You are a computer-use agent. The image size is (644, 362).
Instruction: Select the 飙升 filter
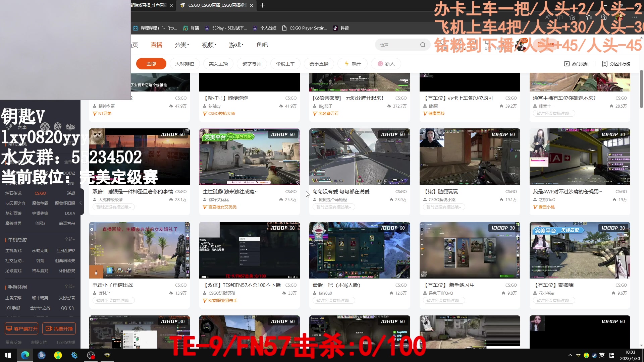click(353, 64)
